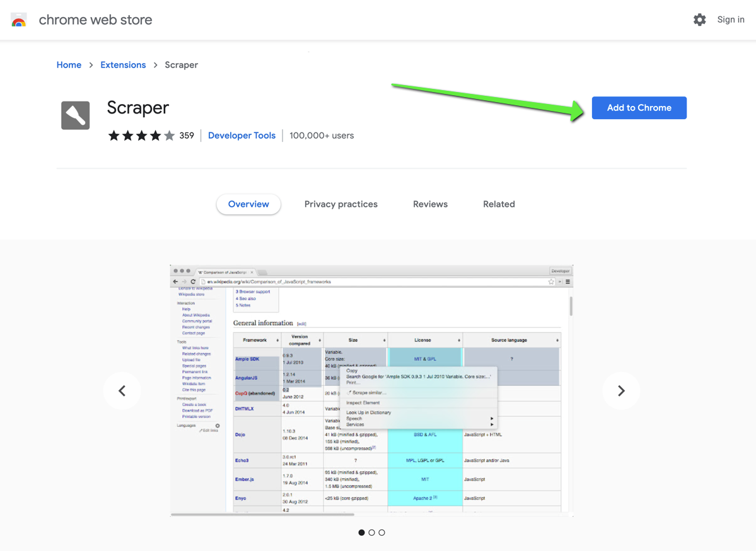Select the first carousel dot
Image resolution: width=756 pixels, height=551 pixels.
[362, 533]
